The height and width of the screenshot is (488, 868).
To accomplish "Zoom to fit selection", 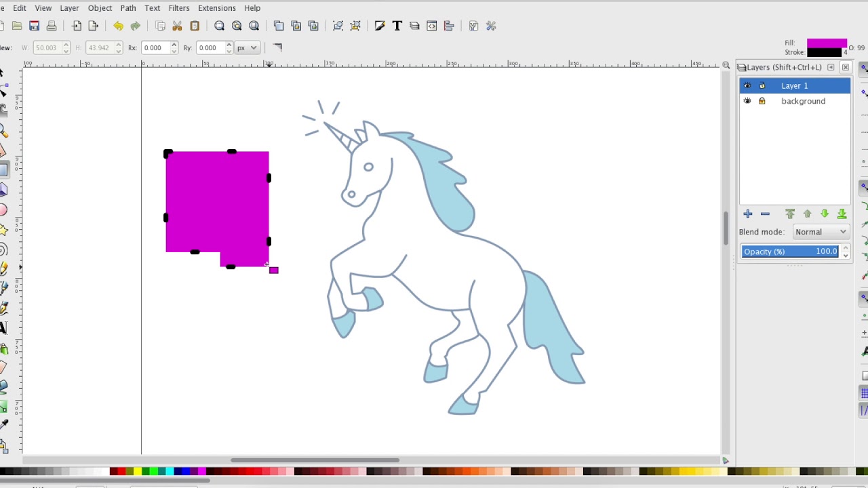I will tap(219, 26).
